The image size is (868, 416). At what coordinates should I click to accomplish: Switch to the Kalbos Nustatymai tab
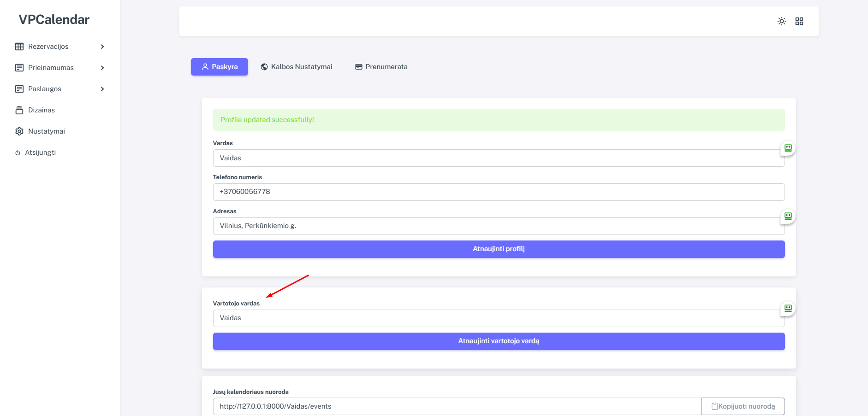coord(297,67)
